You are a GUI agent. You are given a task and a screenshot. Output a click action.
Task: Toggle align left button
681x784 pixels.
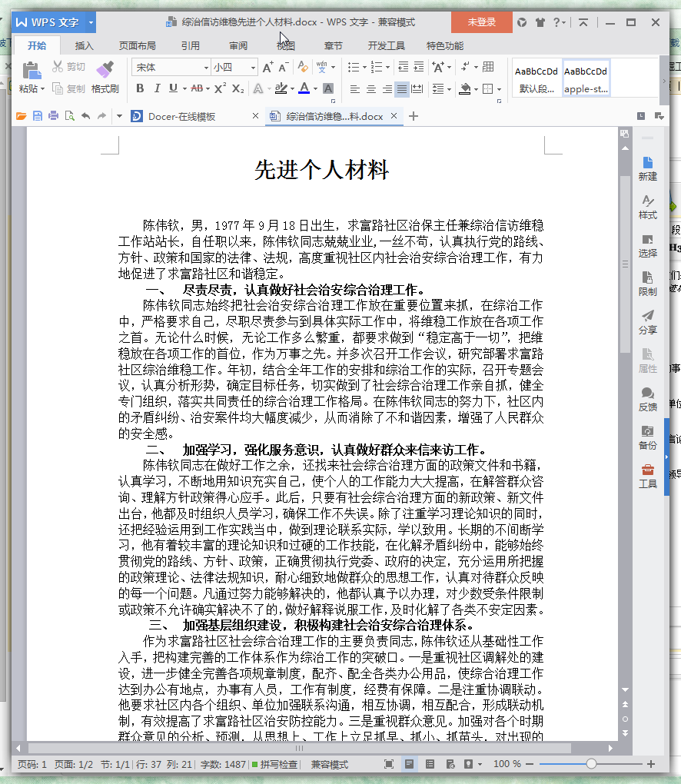pyautogui.click(x=355, y=89)
